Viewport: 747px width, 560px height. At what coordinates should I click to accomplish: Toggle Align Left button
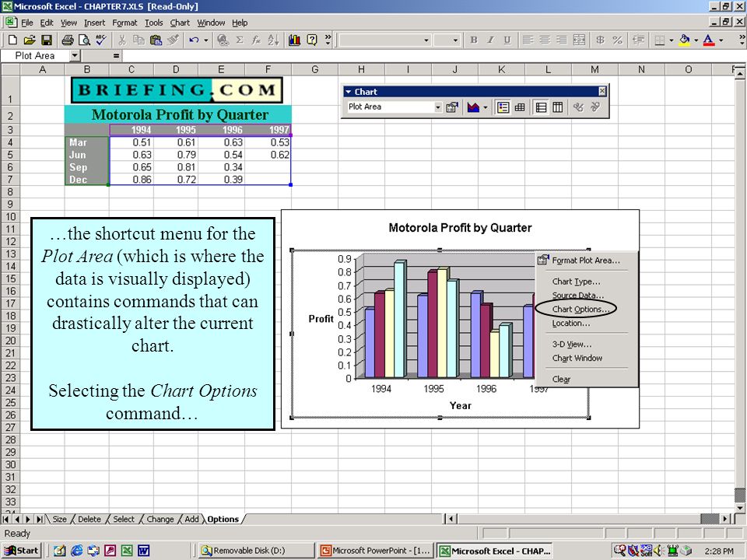coord(528,40)
